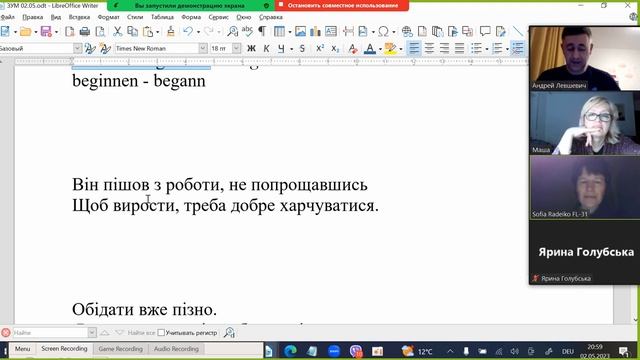Insert a special character (Omega icon)
This screenshot has height=360, width=640.
[x=383, y=31]
